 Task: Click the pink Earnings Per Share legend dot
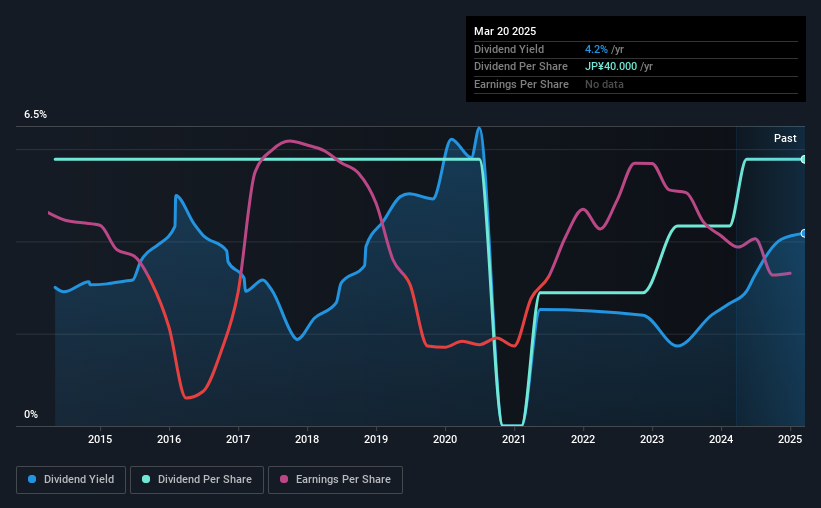point(284,479)
